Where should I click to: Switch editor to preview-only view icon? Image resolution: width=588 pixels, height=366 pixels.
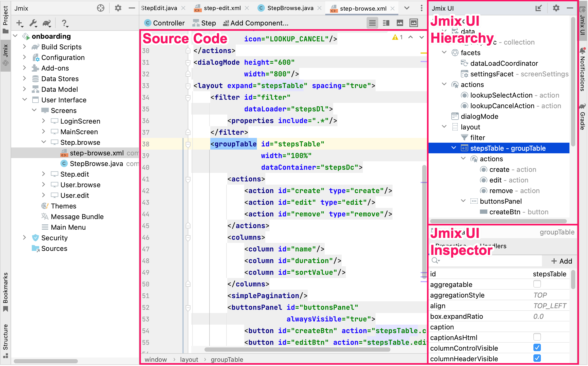tap(400, 23)
